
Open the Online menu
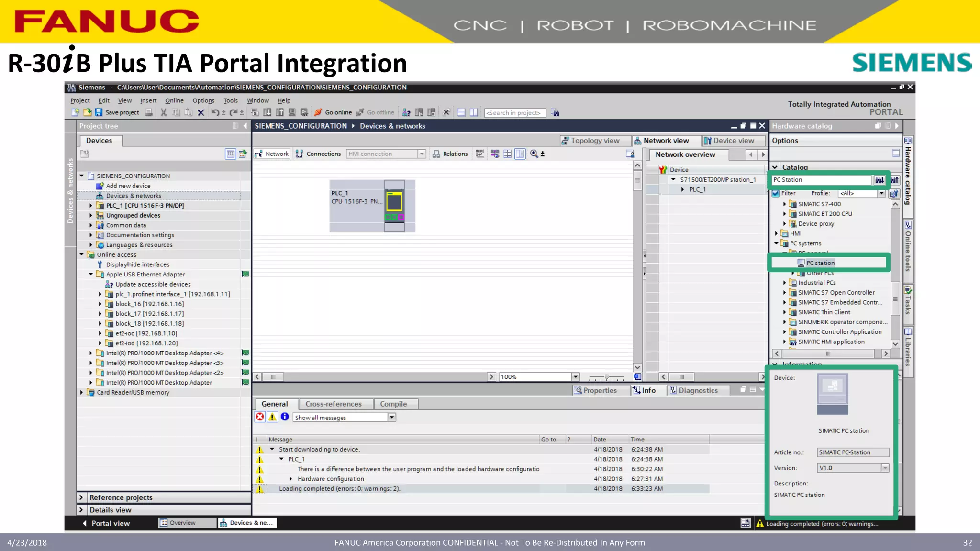point(174,100)
